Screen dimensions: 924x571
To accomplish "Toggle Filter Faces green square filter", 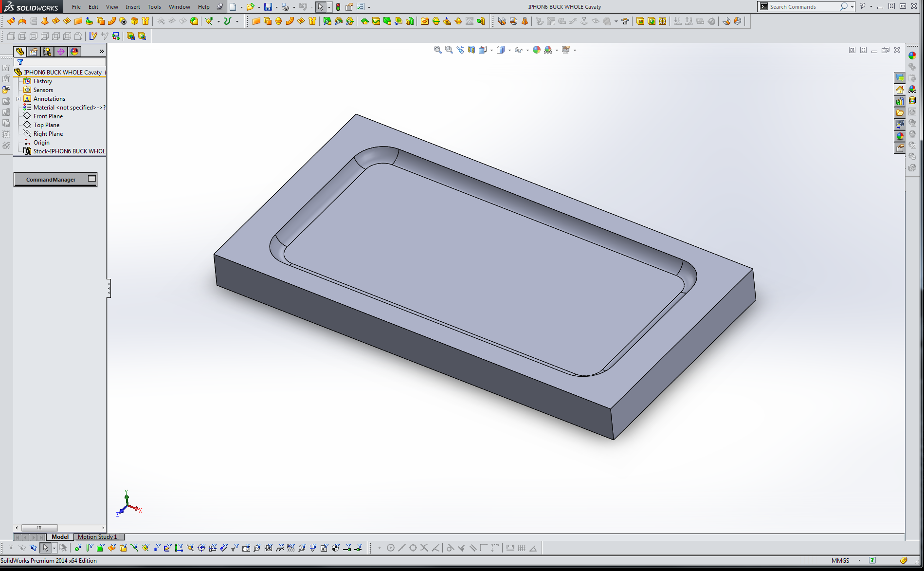I will click(x=101, y=548).
